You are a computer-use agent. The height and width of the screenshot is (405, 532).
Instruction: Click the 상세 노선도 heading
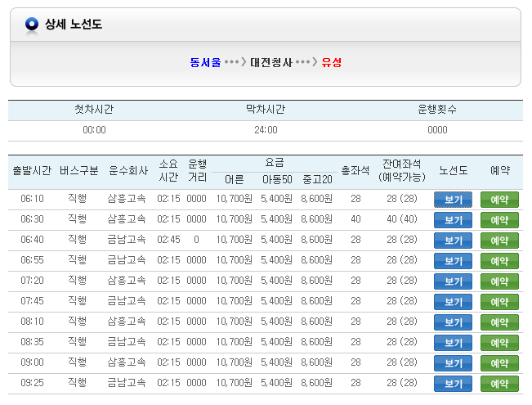pos(74,24)
